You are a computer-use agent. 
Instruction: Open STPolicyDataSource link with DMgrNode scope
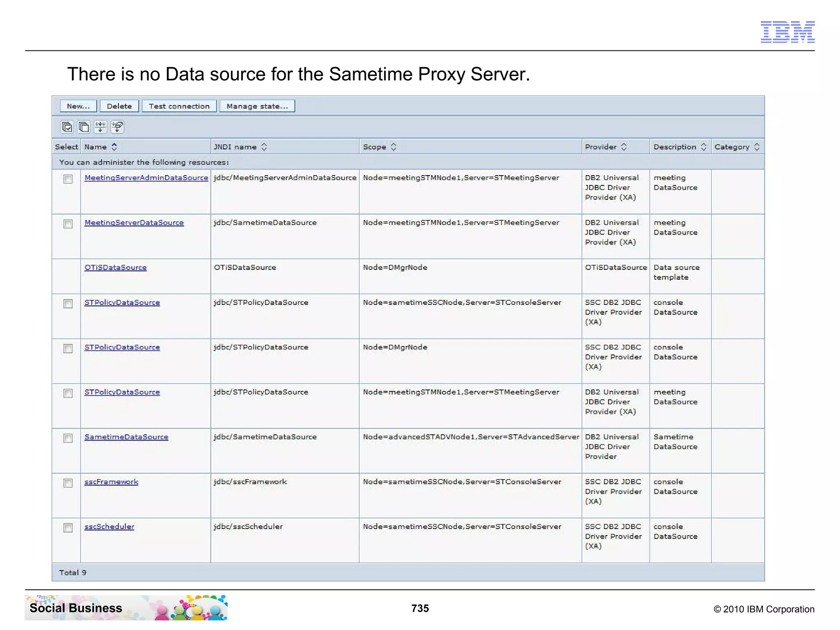click(122, 347)
